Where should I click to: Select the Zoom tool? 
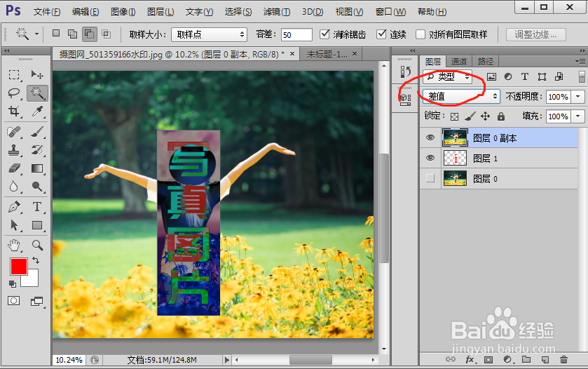[x=37, y=246]
